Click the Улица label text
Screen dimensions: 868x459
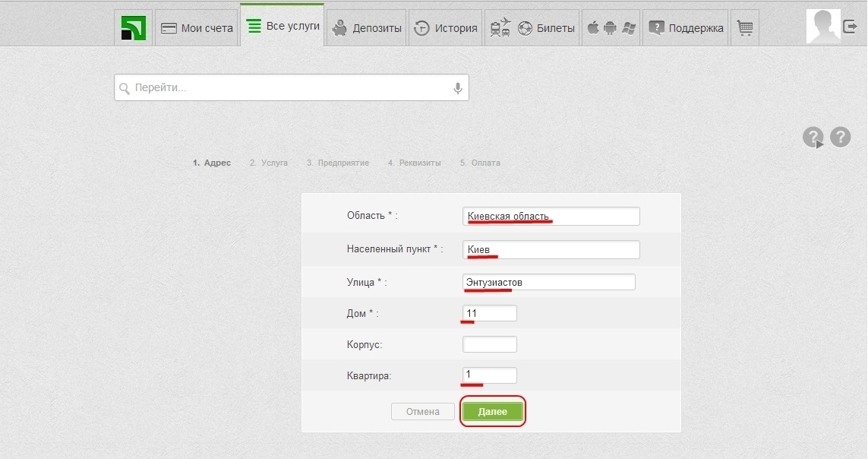367,283
